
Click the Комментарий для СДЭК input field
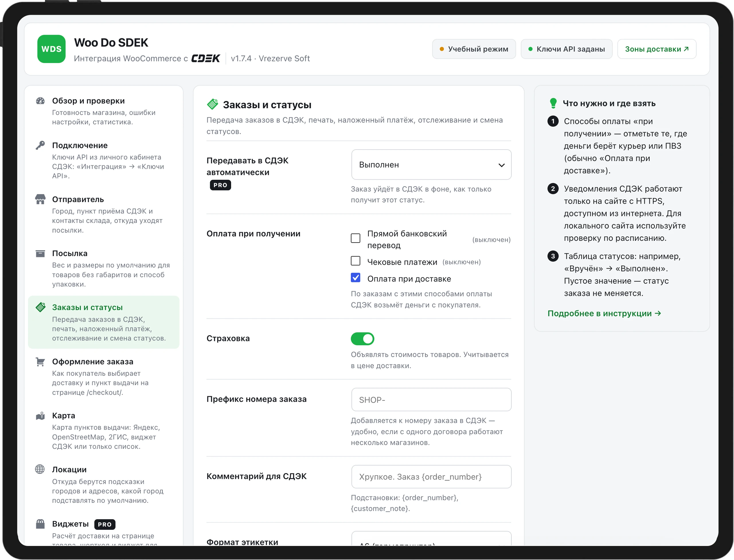tap(431, 477)
